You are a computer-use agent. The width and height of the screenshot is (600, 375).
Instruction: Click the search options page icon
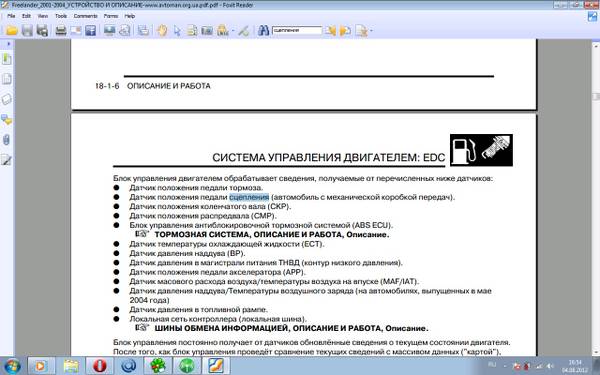(x=361, y=31)
